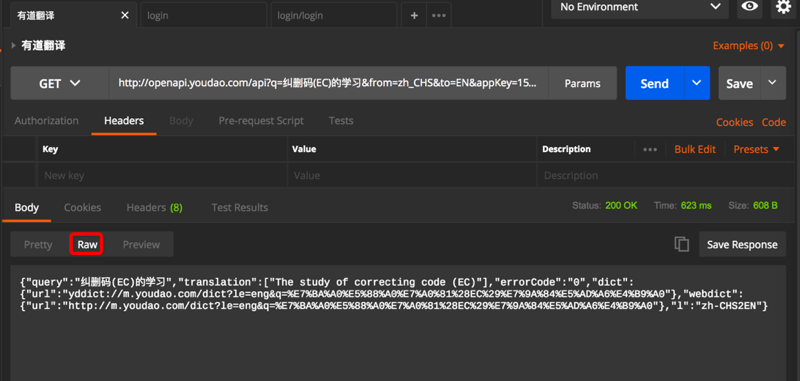The image size is (800, 381).
Task: Click the raw JSON response text
Action: pos(393,294)
